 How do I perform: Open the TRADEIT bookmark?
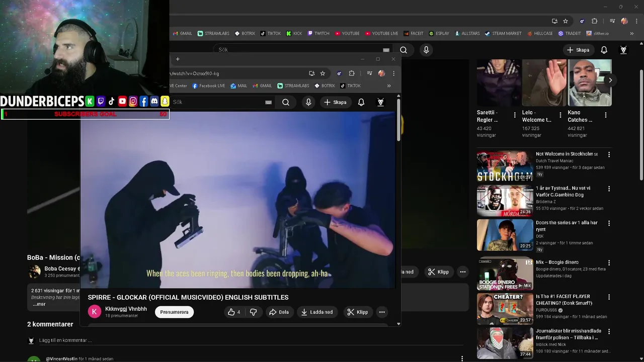pyautogui.click(x=569, y=34)
